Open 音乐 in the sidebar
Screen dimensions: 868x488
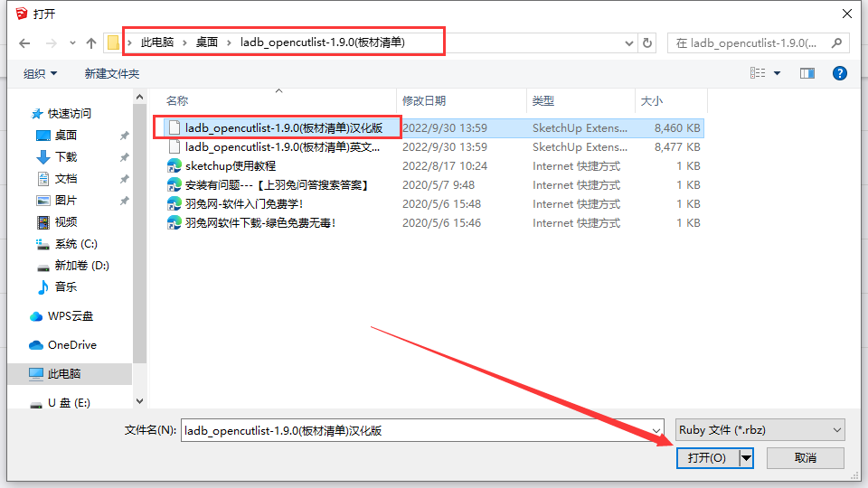click(x=56, y=286)
